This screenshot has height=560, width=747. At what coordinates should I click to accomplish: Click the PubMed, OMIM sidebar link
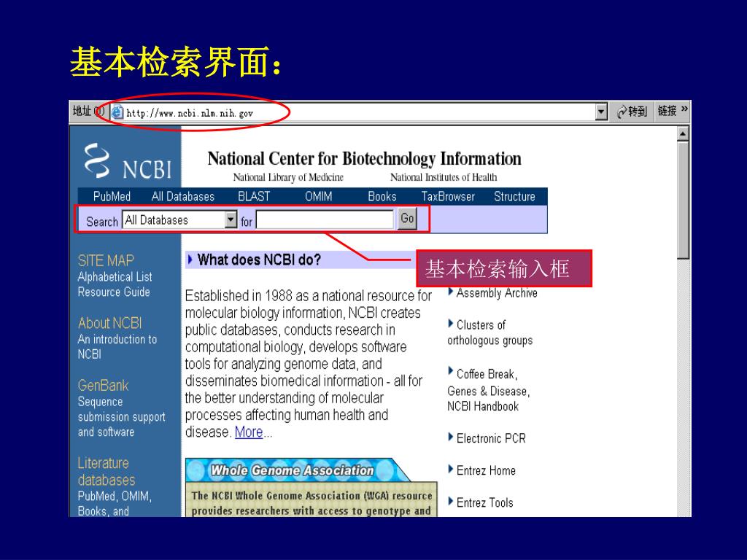click(x=115, y=496)
